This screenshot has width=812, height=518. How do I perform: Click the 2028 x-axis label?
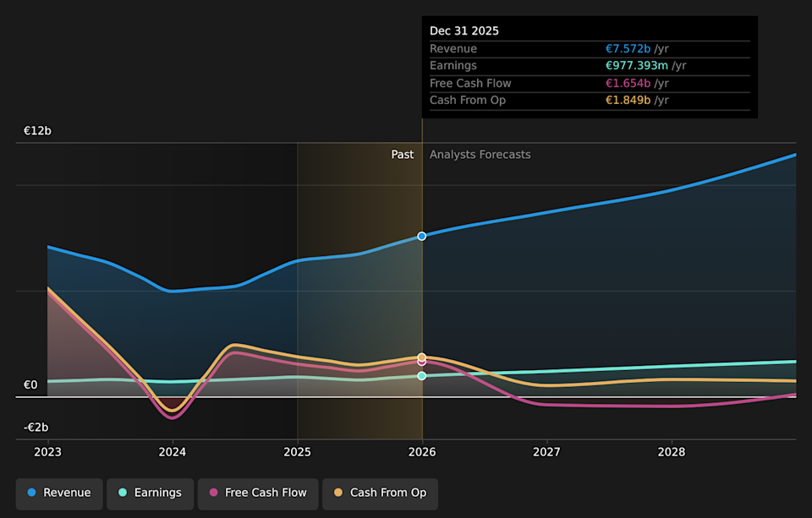coord(672,452)
